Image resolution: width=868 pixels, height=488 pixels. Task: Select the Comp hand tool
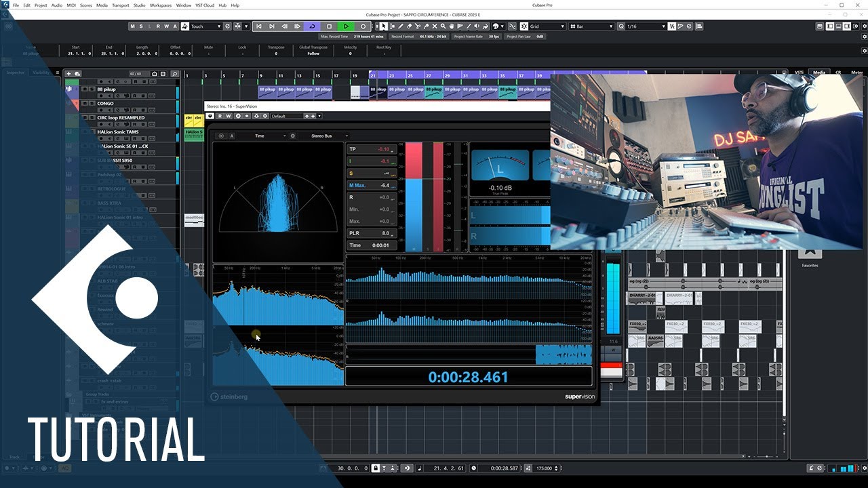452,26
